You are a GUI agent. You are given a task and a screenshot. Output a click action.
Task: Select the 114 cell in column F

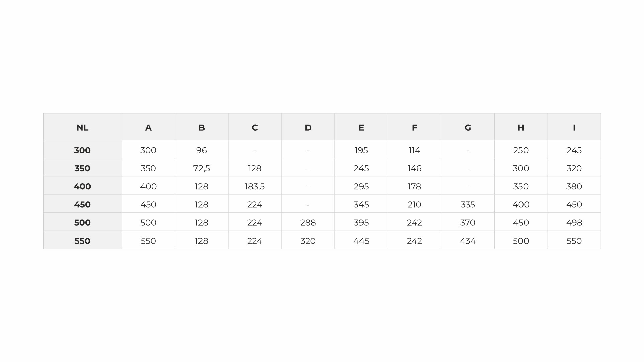pyautogui.click(x=414, y=150)
